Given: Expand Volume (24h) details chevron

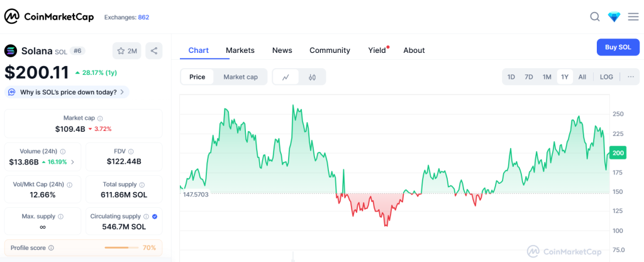Looking at the screenshot, I should [73, 162].
